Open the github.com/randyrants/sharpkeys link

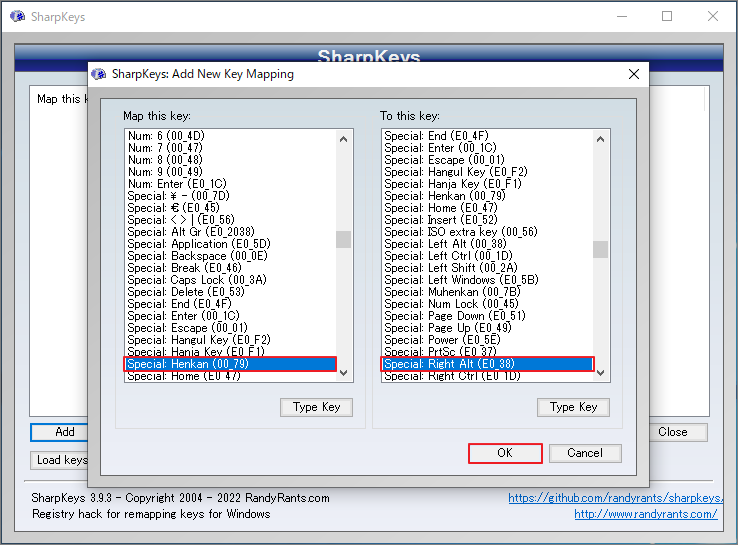pos(615,498)
